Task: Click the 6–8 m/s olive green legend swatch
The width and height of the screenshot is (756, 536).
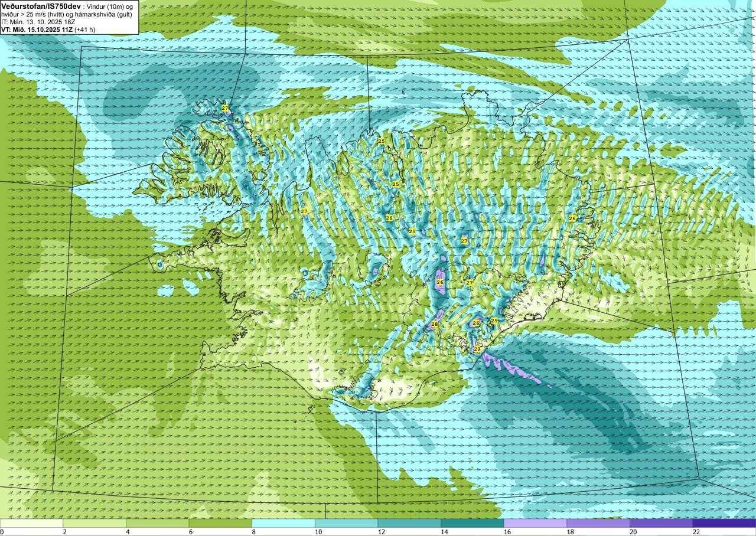Action: [220, 523]
